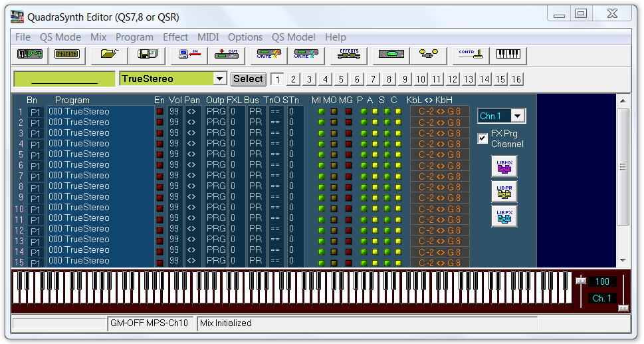Show the piano keyboard toolbar icon
Screen dimensions: 644x344
click(508, 55)
